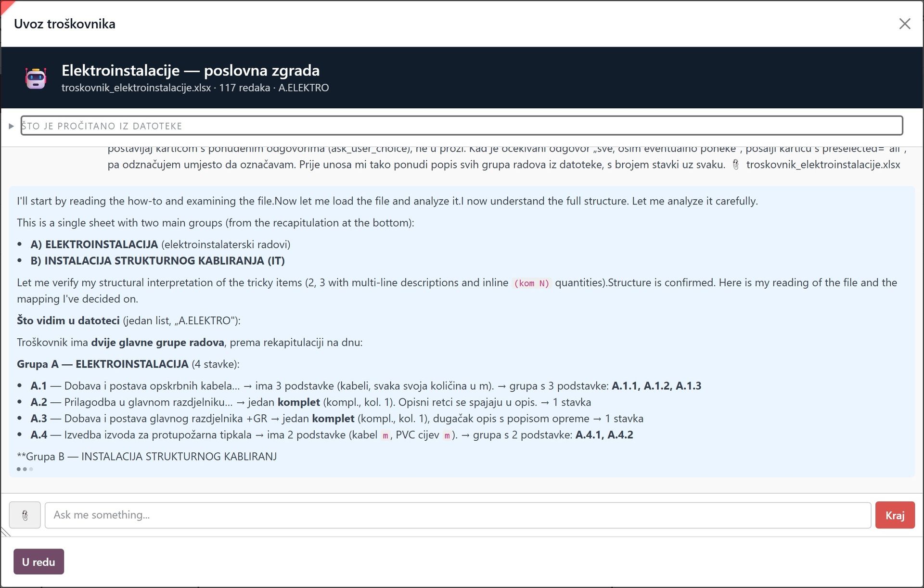Click the A.4 protupožarna tipkala list item
924x588 pixels.
click(x=332, y=435)
